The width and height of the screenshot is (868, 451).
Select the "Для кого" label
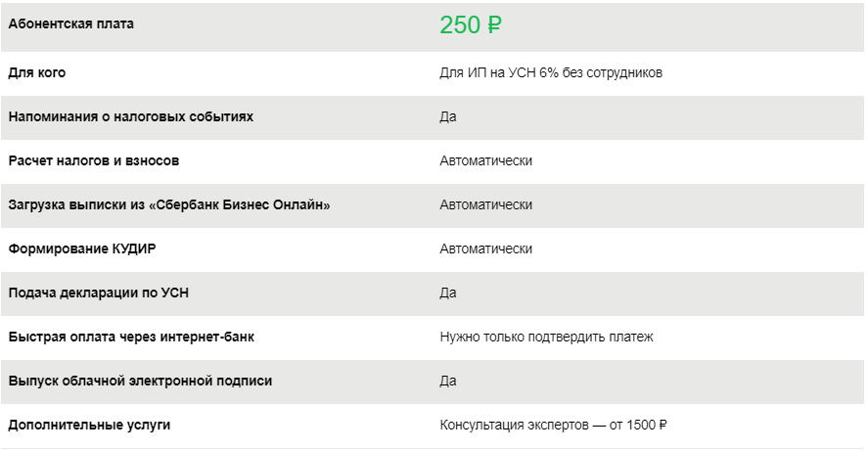37,72
